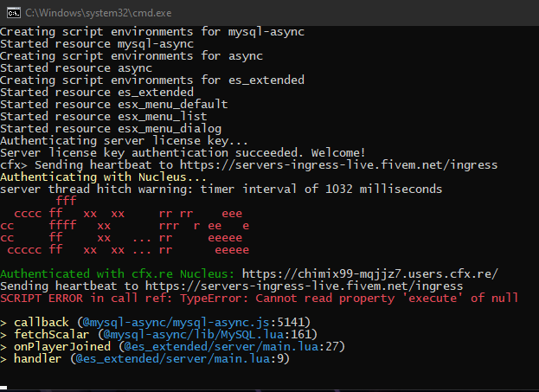Click the Started resource es_extended line
The height and width of the screenshot is (392, 539).
point(97,92)
